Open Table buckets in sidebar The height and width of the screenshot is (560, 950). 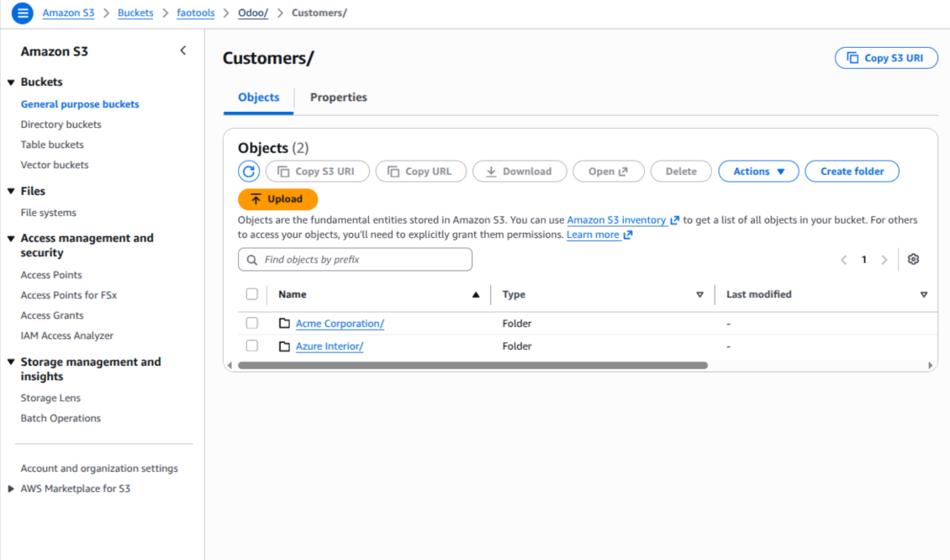click(x=52, y=145)
